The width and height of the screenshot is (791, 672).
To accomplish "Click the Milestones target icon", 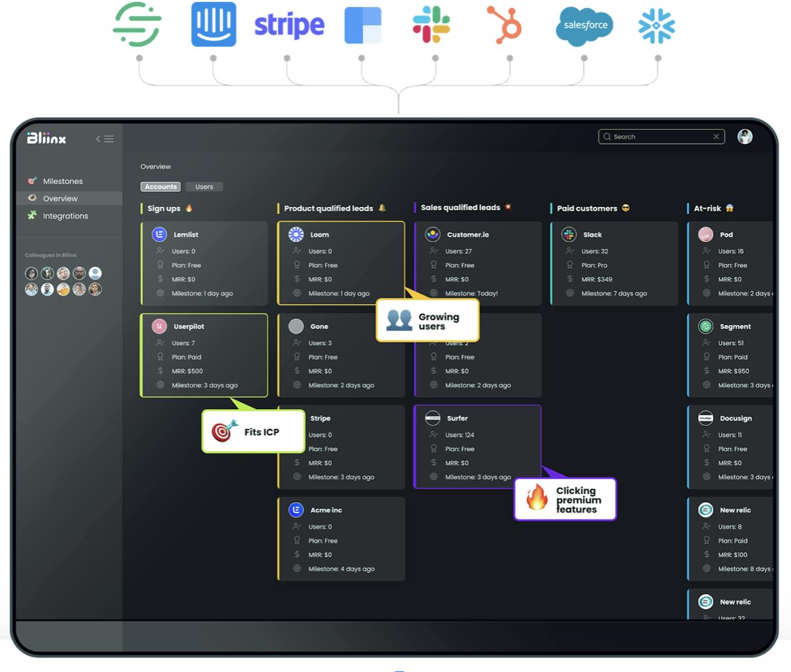I will pos(32,180).
